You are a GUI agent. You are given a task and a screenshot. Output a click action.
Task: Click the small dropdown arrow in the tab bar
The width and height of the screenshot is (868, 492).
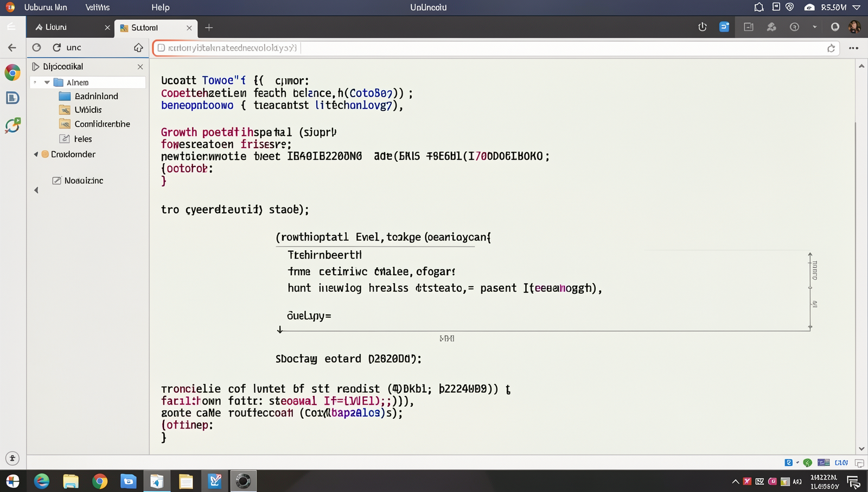click(x=814, y=27)
